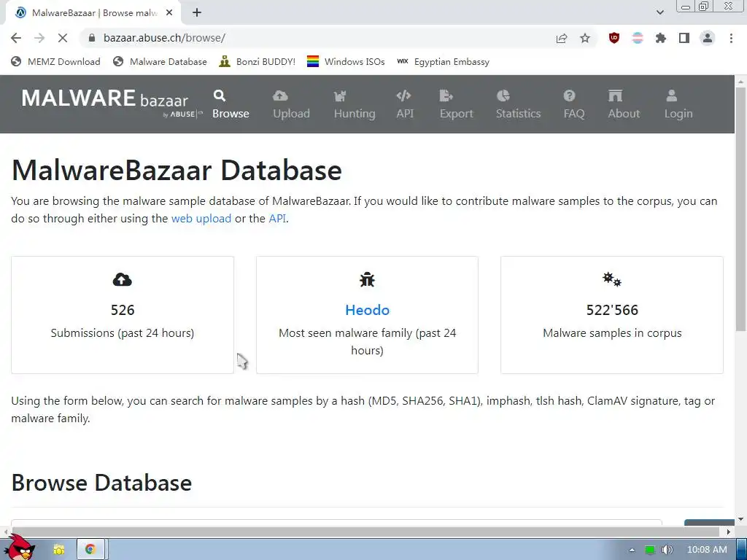Click the bug icon above Heodo
The height and width of the screenshot is (560, 747).
click(368, 279)
